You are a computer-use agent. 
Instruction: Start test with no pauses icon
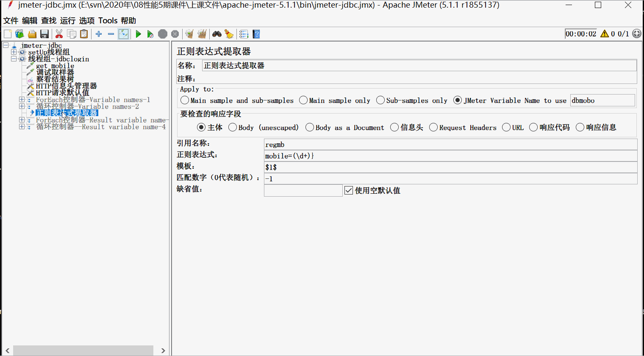[x=150, y=34]
